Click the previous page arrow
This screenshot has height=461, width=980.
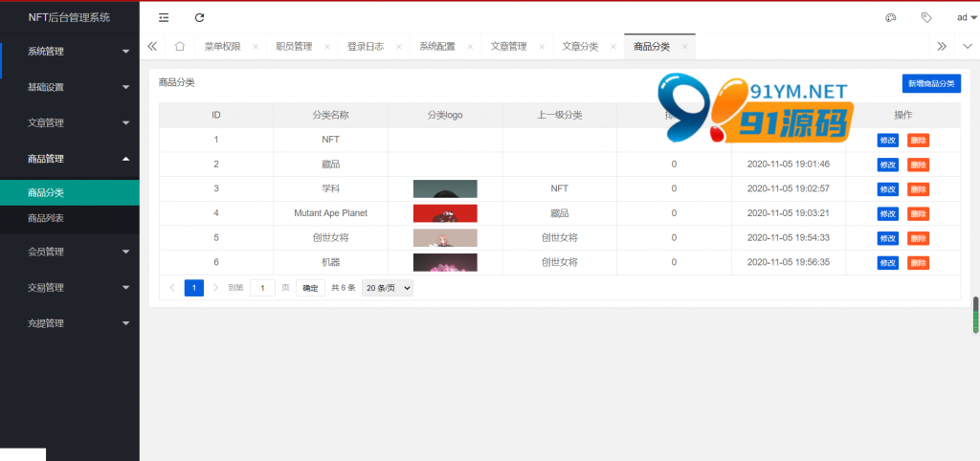pos(172,287)
